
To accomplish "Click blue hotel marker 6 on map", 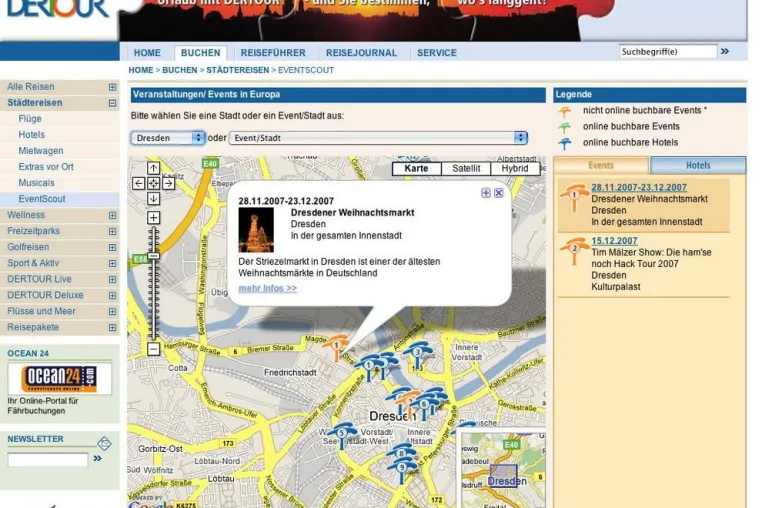I will point(424,406).
